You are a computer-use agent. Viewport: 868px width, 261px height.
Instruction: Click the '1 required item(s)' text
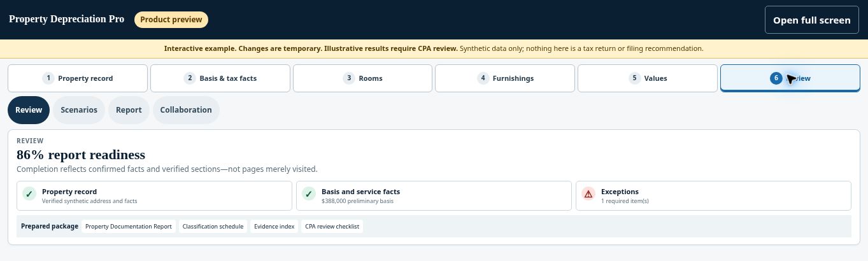[x=625, y=201]
